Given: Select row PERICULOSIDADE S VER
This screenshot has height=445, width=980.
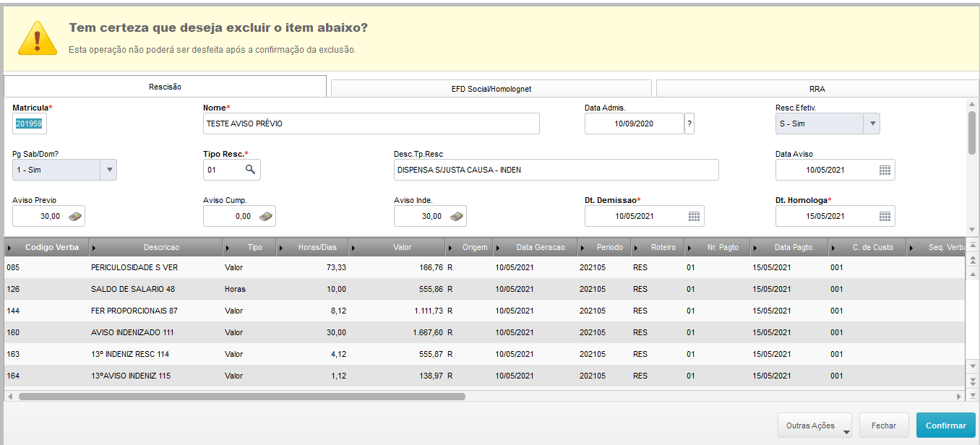Looking at the screenshot, I should [x=484, y=267].
